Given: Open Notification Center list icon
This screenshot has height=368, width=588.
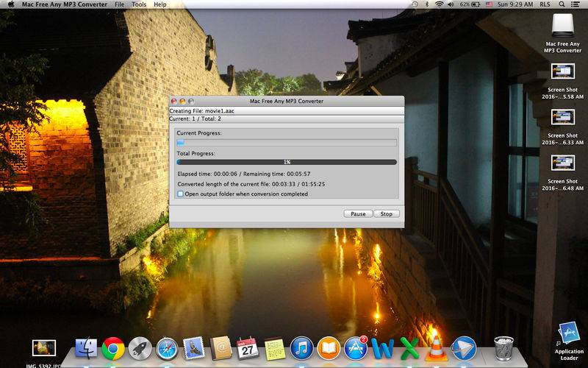Looking at the screenshot, I should point(575,4).
